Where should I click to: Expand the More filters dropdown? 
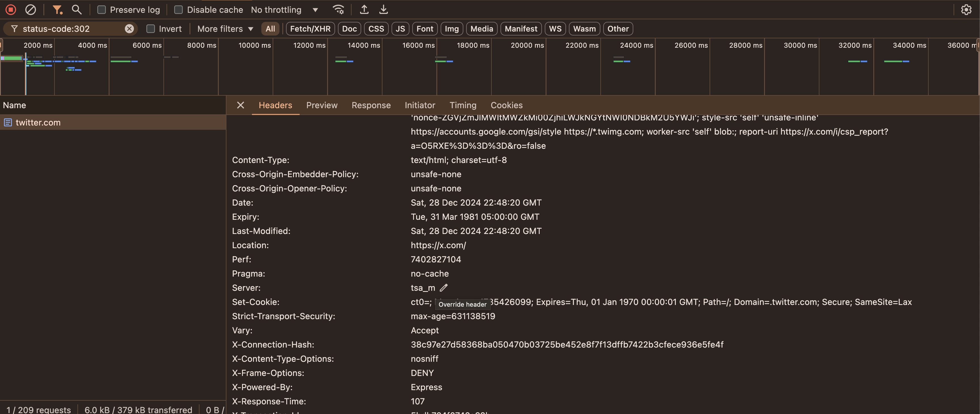click(x=224, y=29)
